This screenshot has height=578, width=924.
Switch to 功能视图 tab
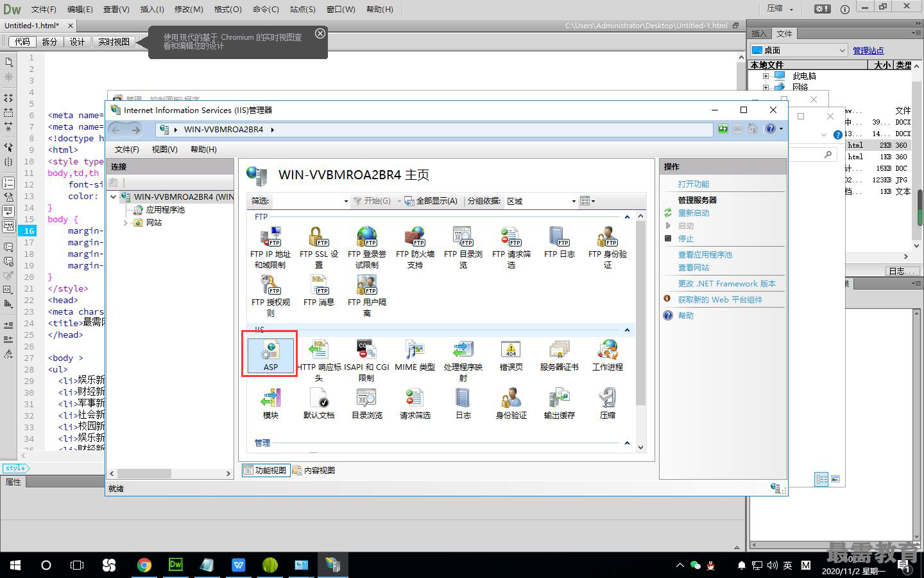pos(266,470)
